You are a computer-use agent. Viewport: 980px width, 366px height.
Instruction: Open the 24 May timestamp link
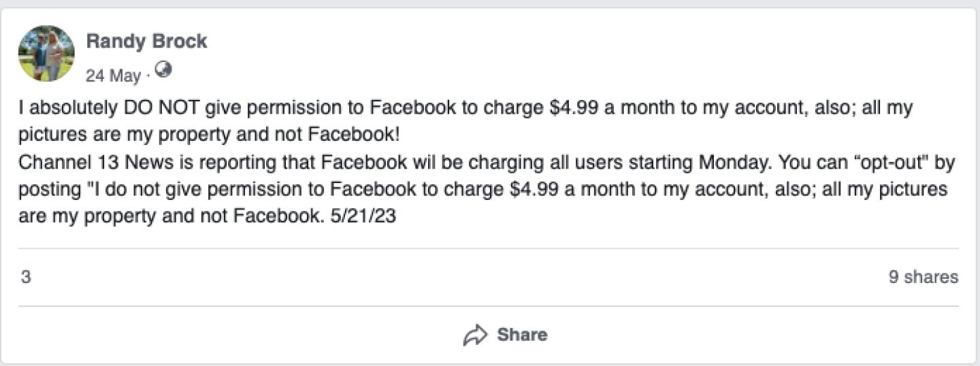pyautogui.click(x=113, y=76)
